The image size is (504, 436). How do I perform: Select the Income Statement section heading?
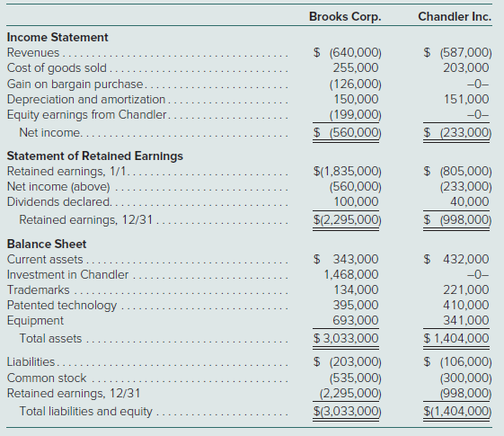coord(57,37)
